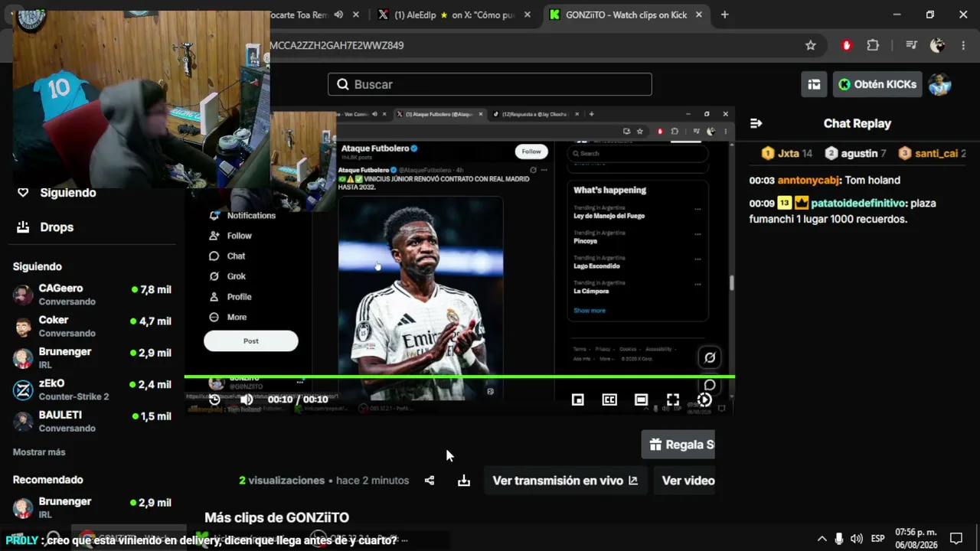The height and width of the screenshot is (551, 980).
Task: Bookmark this page with the star icon
Action: pyautogui.click(x=811, y=45)
